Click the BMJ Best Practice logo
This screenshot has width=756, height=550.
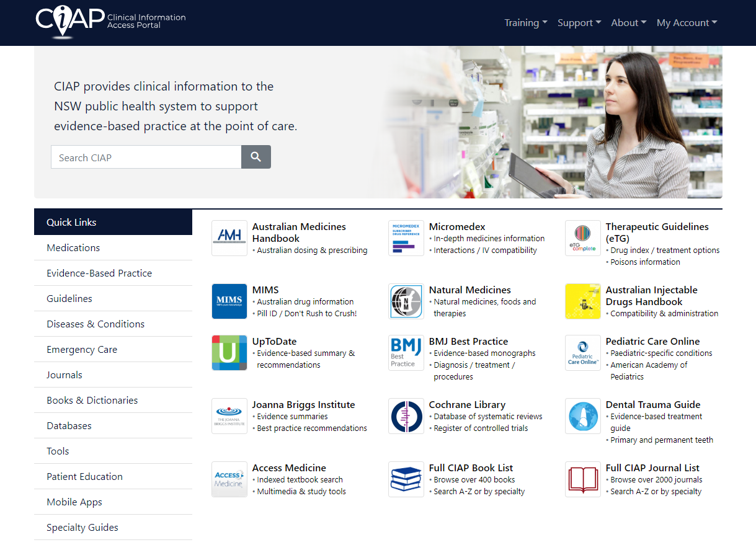[x=406, y=353]
